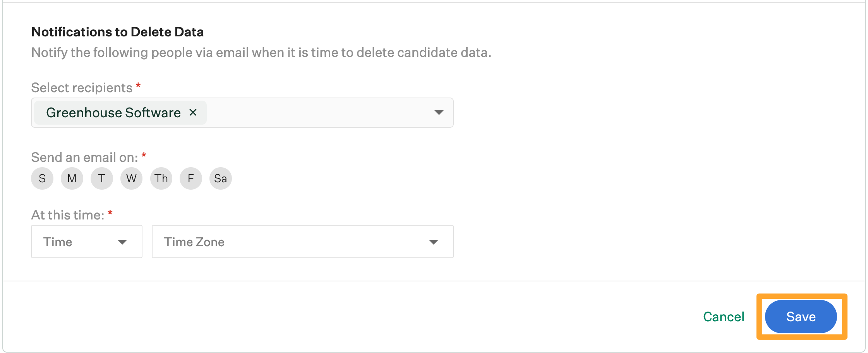Click the Cancel link

click(x=724, y=317)
